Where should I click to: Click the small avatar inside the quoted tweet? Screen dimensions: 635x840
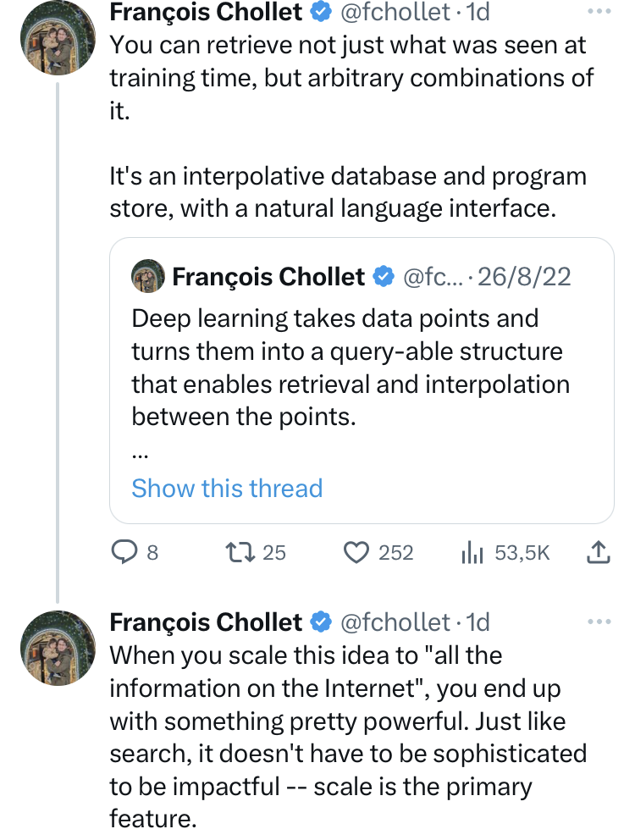point(148,276)
